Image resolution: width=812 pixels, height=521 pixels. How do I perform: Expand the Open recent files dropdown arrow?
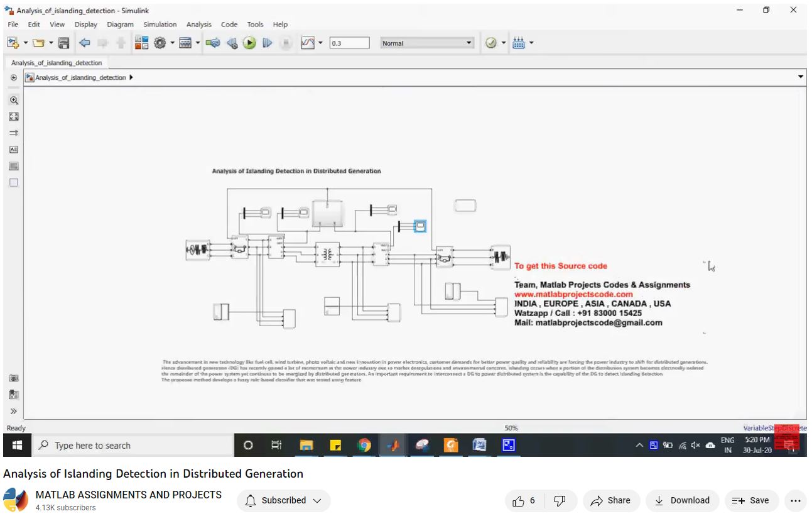(51, 43)
